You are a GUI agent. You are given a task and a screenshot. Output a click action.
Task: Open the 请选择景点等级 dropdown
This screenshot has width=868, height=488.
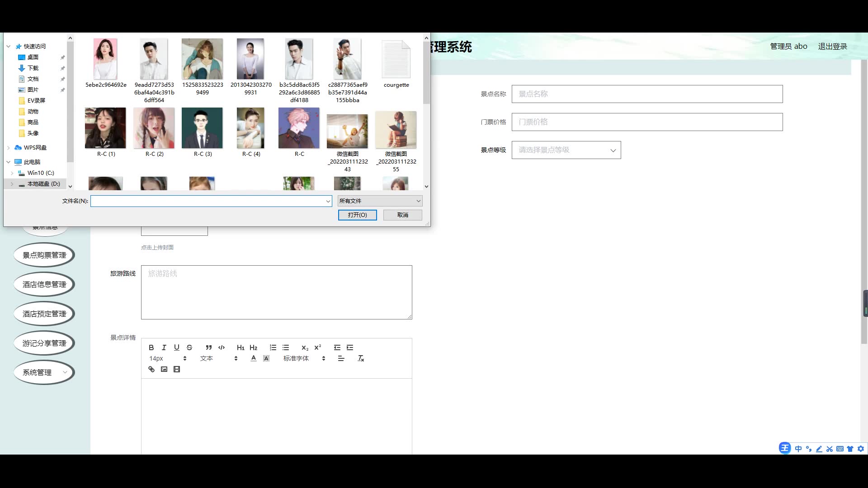tap(566, 150)
